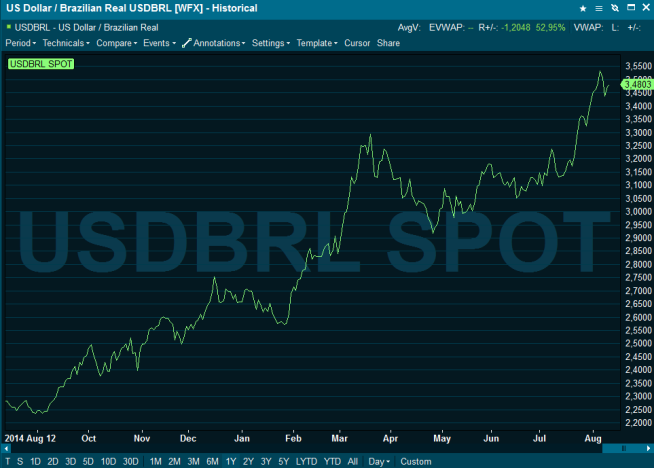654x468 pixels.
Task: Click the Share menu item
Action: pos(388,43)
